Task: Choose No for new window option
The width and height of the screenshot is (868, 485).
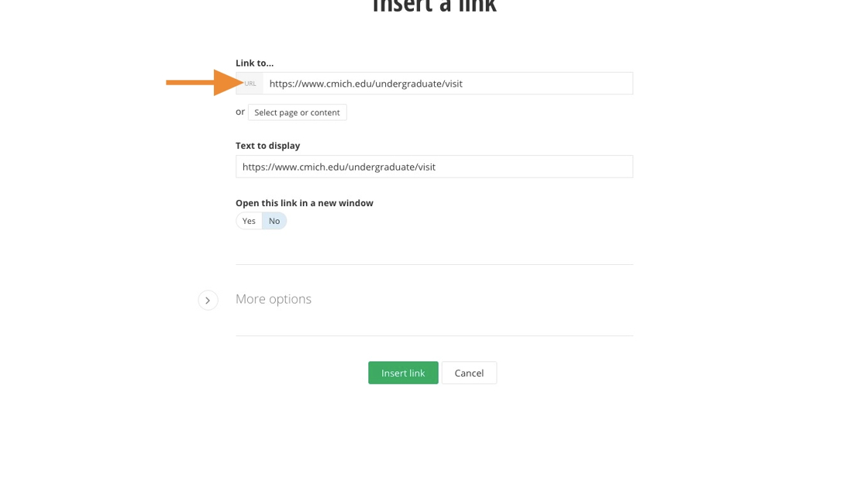Action: tap(274, 221)
